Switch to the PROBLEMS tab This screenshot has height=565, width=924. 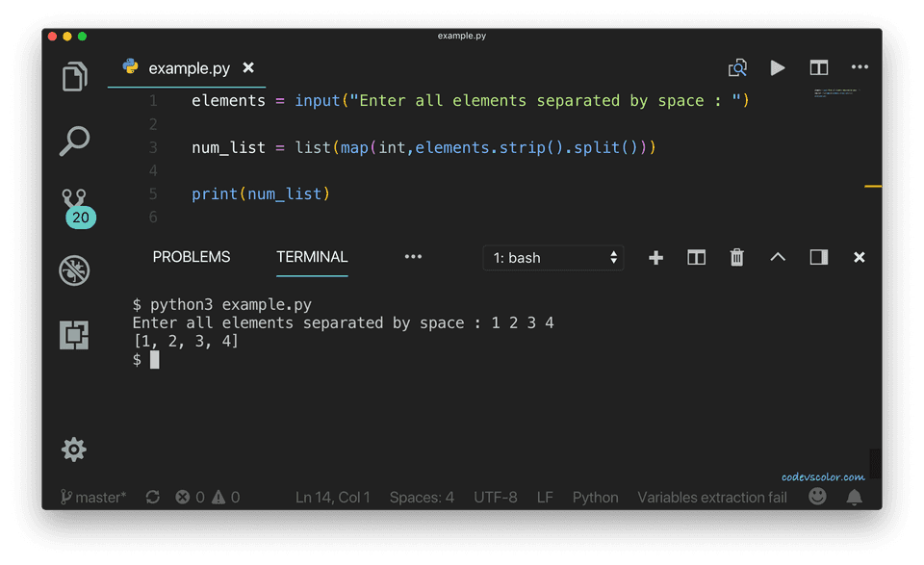click(x=192, y=257)
